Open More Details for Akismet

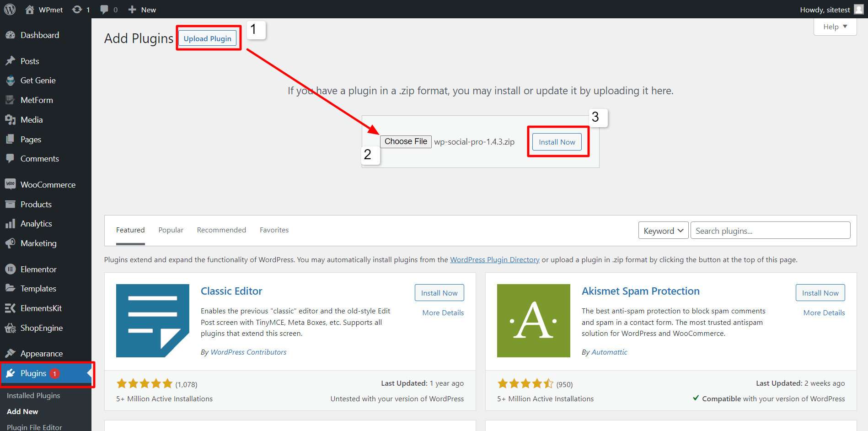pyautogui.click(x=824, y=313)
